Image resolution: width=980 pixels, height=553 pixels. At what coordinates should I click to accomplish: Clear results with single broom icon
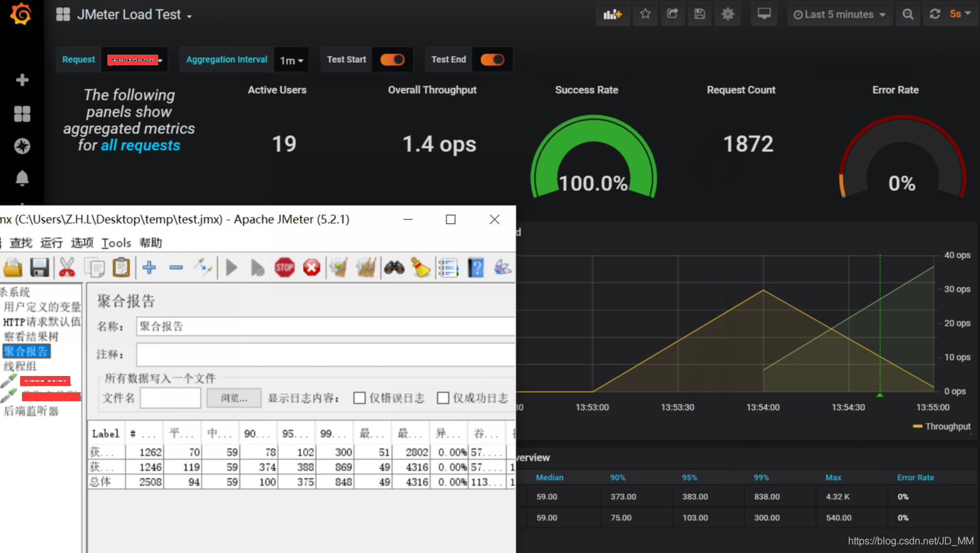pos(339,267)
